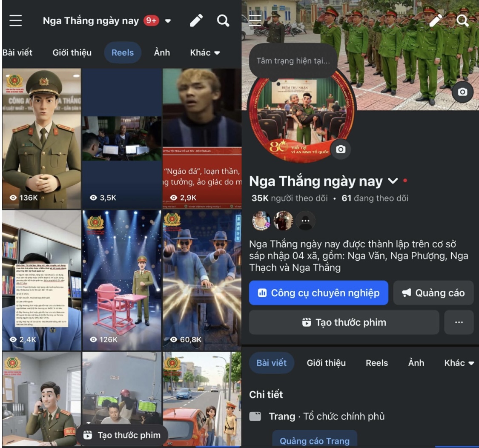Open Công cụ chuyên nghiệp
Screen dimensions: 479x448
coord(318,293)
